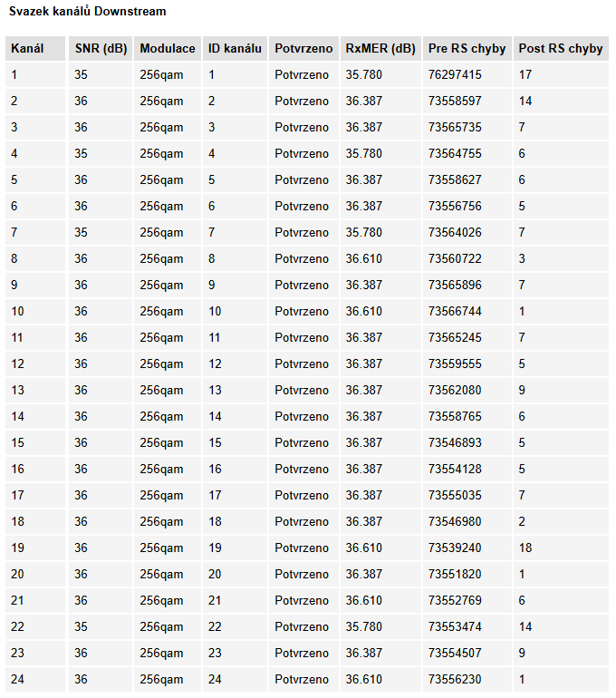
Task: Select the "Post RS chyby" column header
Action: (x=560, y=49)
